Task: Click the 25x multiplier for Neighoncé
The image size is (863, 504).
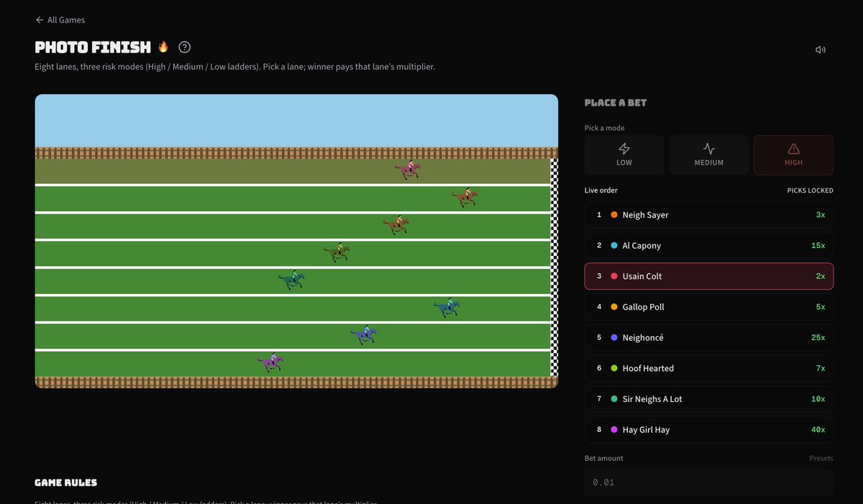Action: [x=818, y=338]
